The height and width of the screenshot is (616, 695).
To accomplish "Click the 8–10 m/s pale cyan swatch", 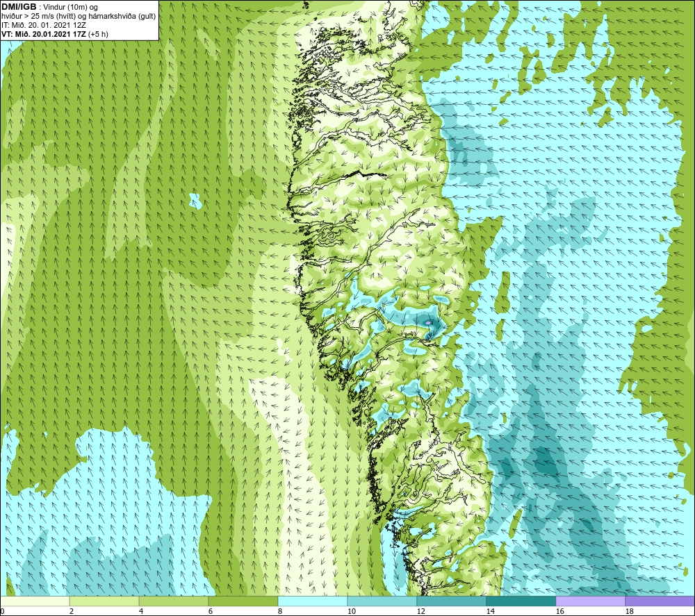I will [x=313, y=601].
